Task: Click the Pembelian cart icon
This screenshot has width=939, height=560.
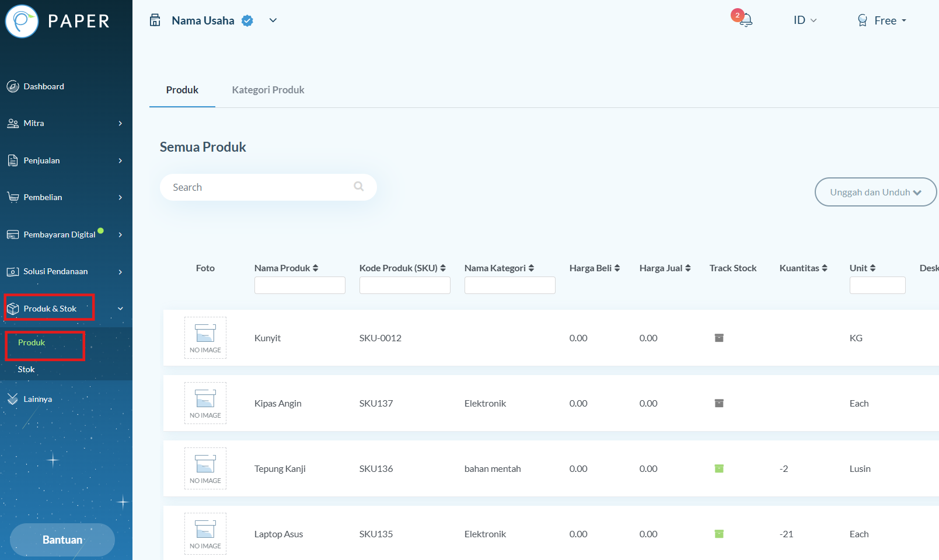Action: [13, 197]
